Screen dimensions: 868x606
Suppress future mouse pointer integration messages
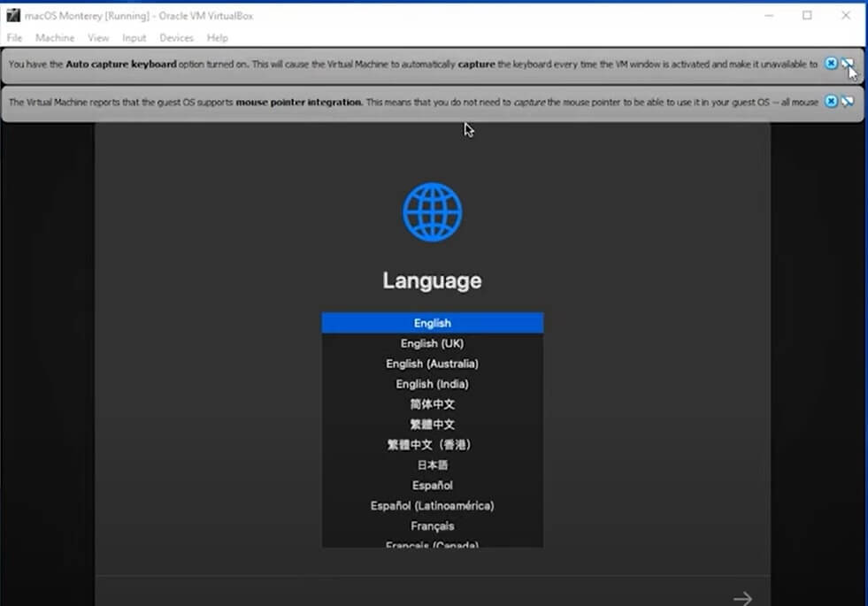848,102
